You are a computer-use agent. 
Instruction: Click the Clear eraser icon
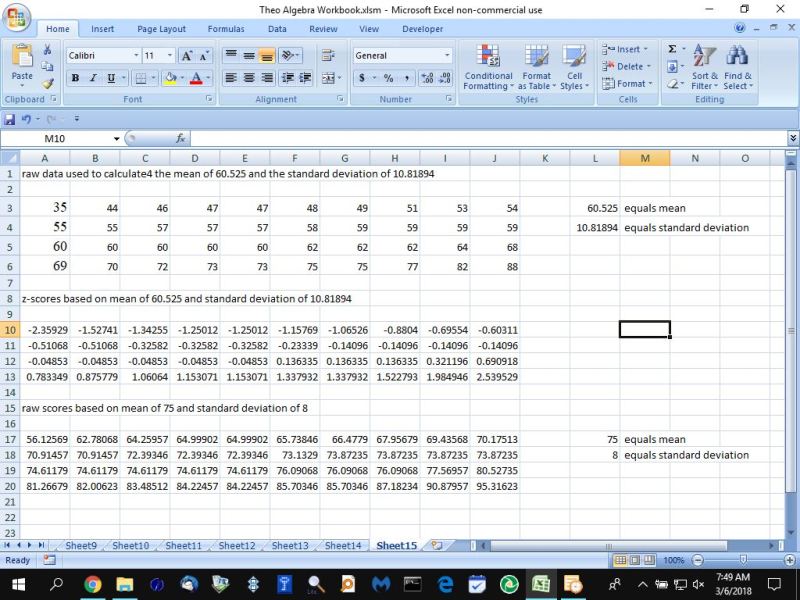point(672,84)
